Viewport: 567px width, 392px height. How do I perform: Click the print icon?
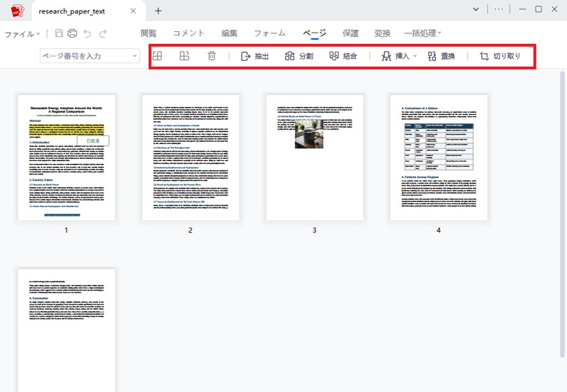tap(72, 33)
